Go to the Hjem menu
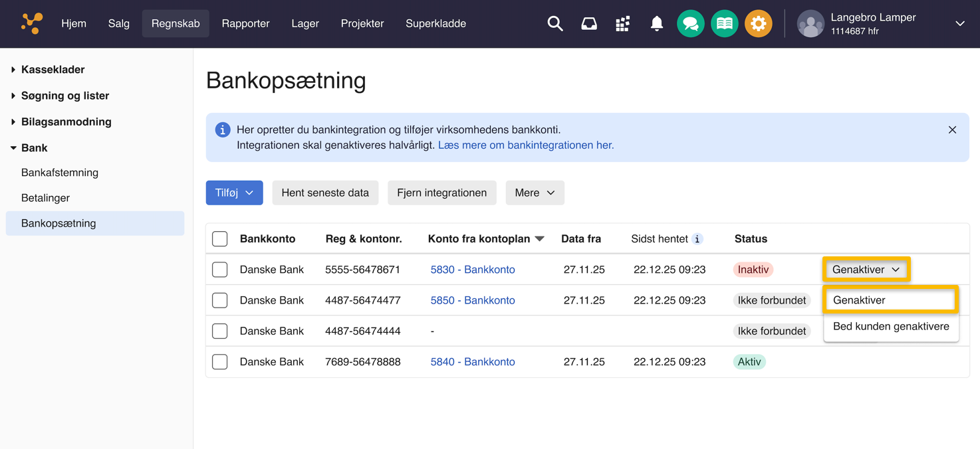Image resolution: width=980 pixels, height=449 pixels. [x=74, y=24]
